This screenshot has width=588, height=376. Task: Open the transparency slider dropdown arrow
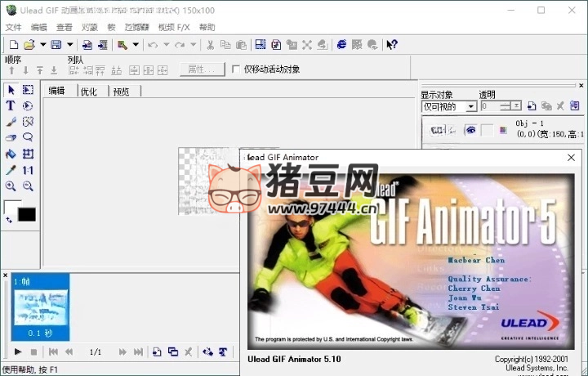point(517,106)
